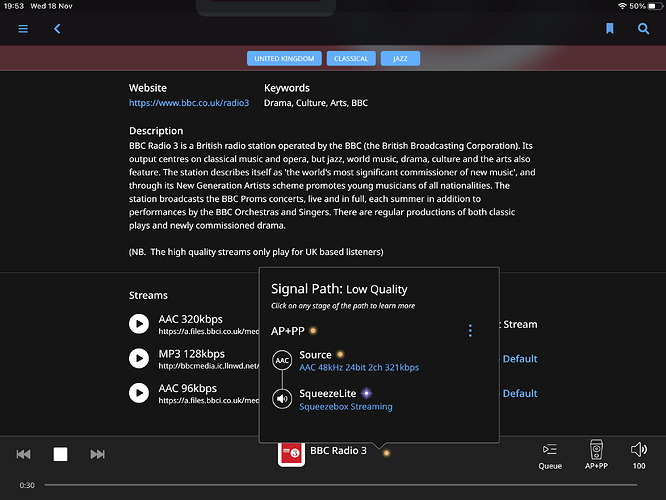
Task: Go back with the left chevron
Action: [57, 29]
